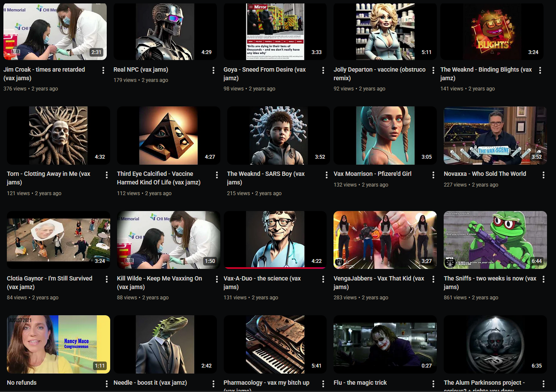556x392 pixels.
Task: Open the Kill Wilde vaccination thumbnail
Action: [168, 240]
